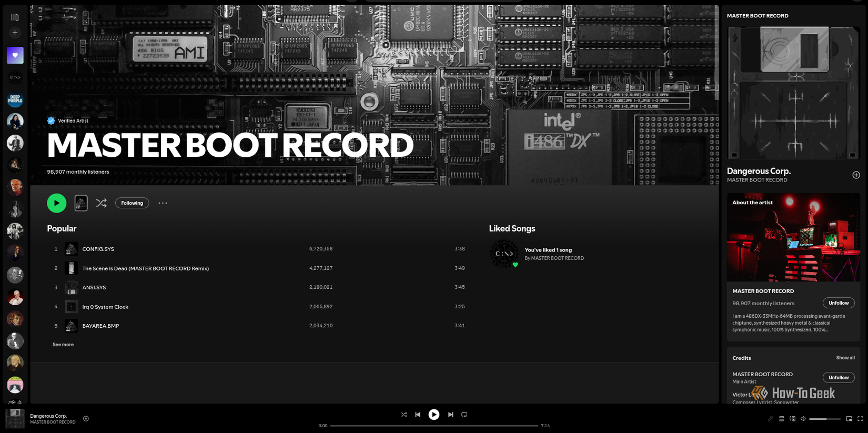
Task: Expand popular tracks with See more
Action: coord(63,345)
